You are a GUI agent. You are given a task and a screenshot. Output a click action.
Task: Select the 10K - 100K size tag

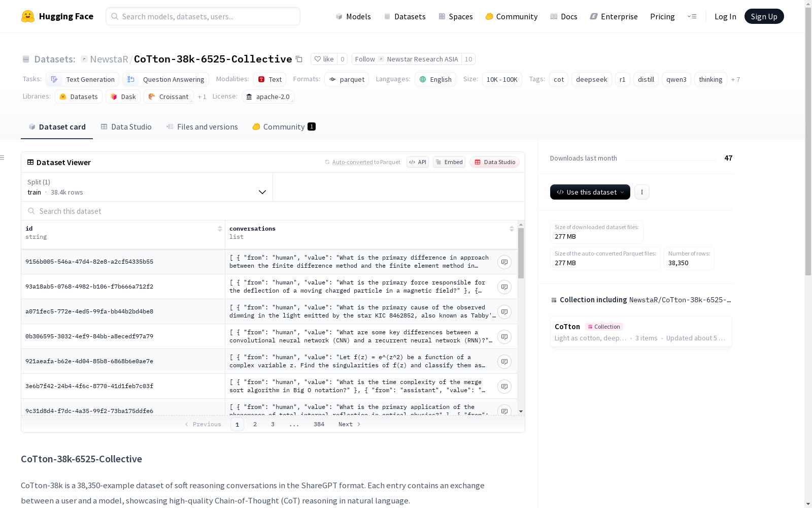[502, 79]
